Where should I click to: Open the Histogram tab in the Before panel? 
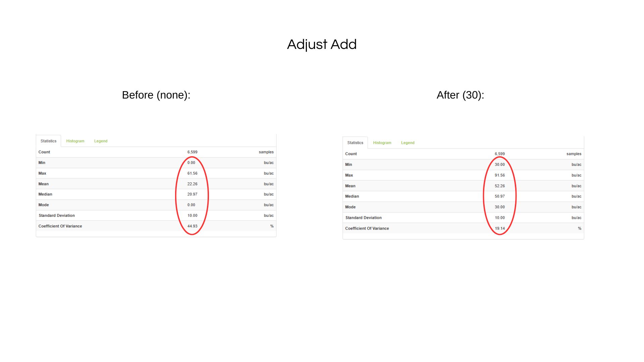click(75, 141)
